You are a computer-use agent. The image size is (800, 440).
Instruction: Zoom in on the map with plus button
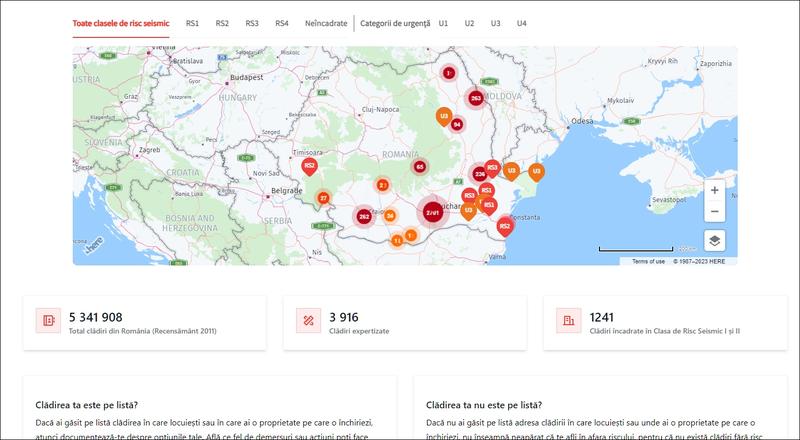tap(714, 190)
